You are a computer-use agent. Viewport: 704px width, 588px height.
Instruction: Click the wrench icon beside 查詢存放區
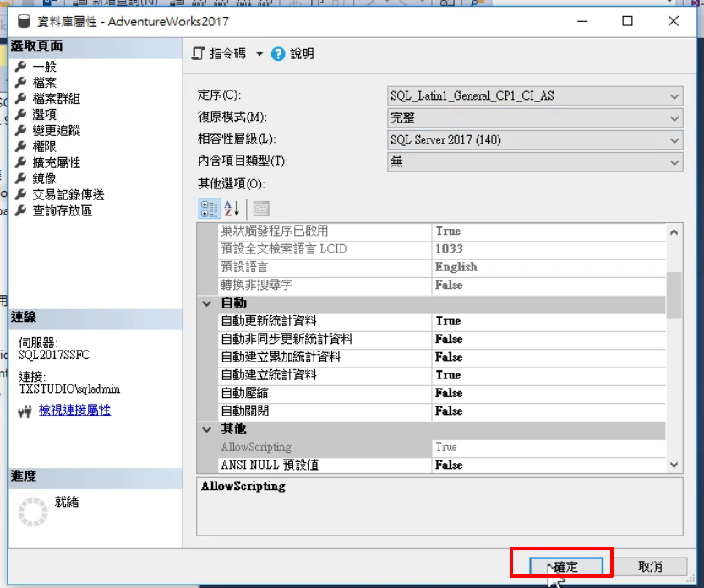pyautogui.click(x=20, y=210)
